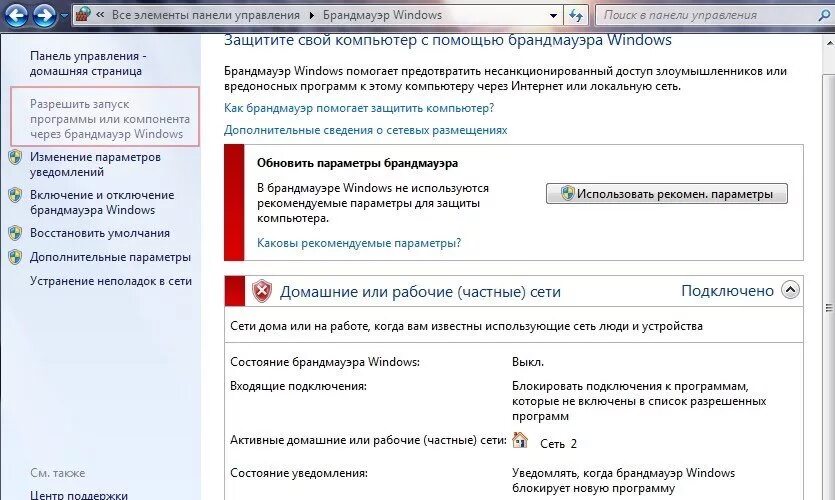The image size is (835, 500).
Task: Click 'Выкл.' firewall state value
Action: click(528, 362)
